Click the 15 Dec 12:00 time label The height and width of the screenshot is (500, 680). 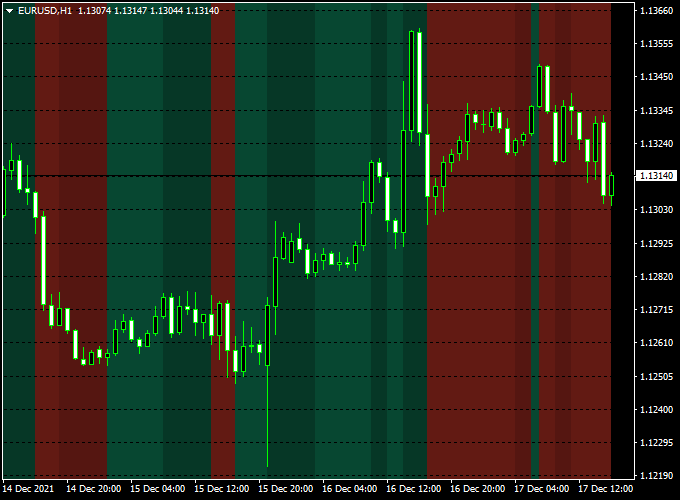(222, 489)
